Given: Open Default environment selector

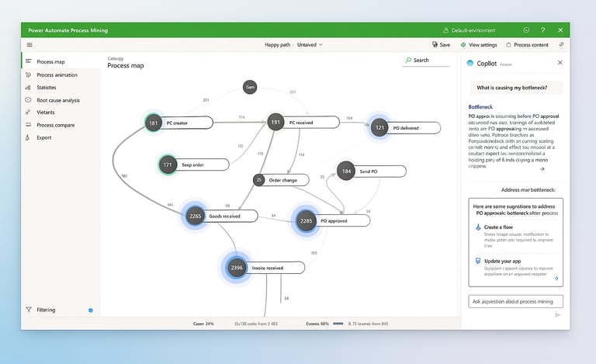Looking at the screenshot, I should point(469,30).
